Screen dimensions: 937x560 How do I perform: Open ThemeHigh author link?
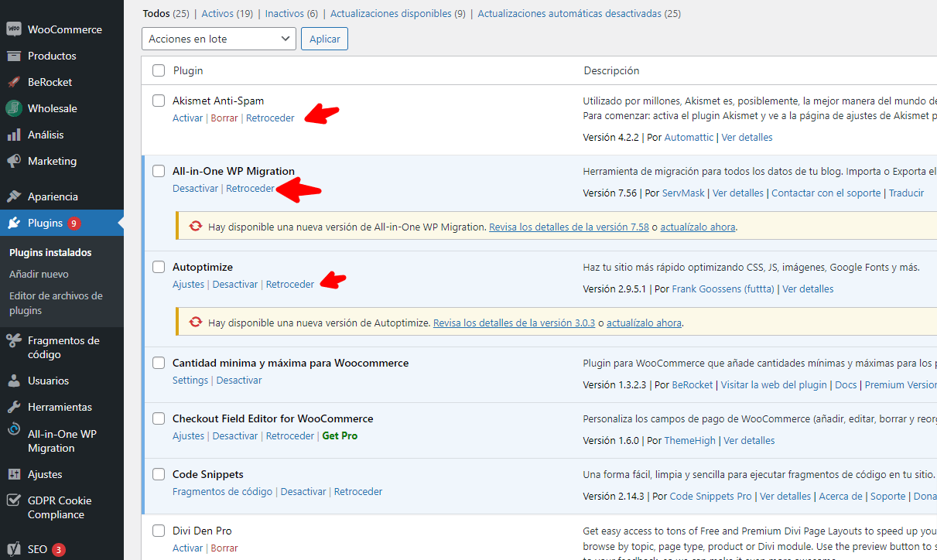(689, 441)
